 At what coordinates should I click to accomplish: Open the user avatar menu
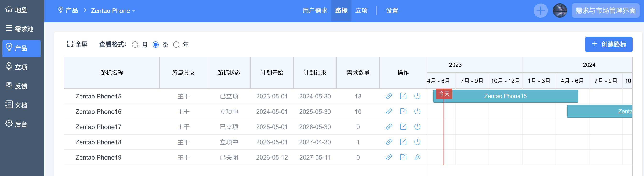[560, 11]
